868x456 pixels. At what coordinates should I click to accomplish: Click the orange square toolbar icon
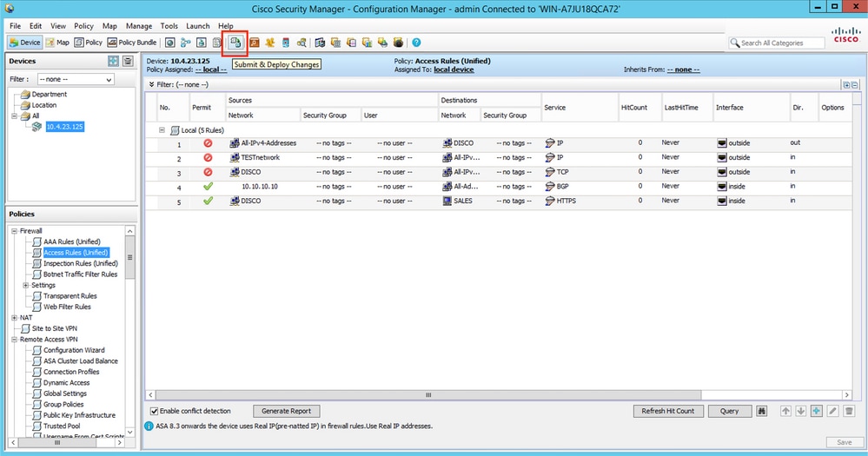pyautogui.click(x=254, y=43)
